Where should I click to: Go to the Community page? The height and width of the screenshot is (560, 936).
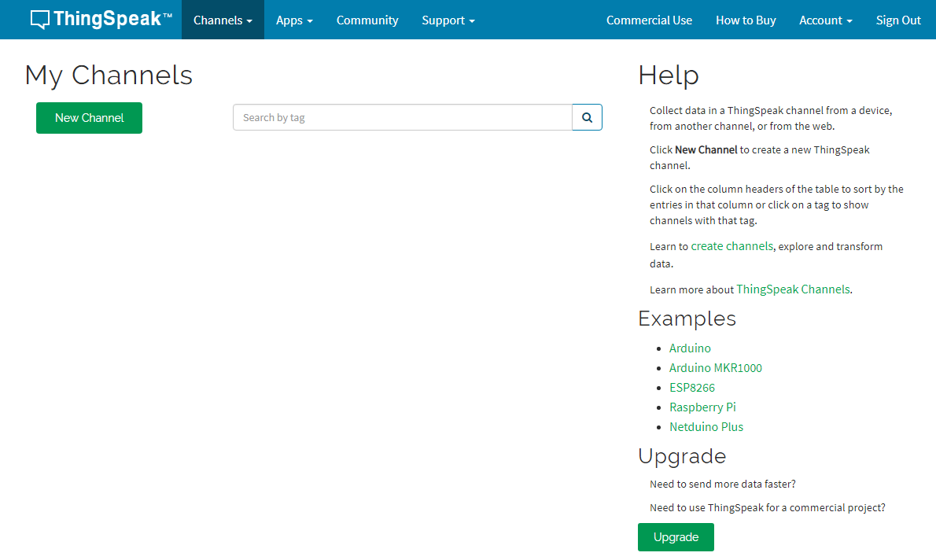tap(367, 20)
